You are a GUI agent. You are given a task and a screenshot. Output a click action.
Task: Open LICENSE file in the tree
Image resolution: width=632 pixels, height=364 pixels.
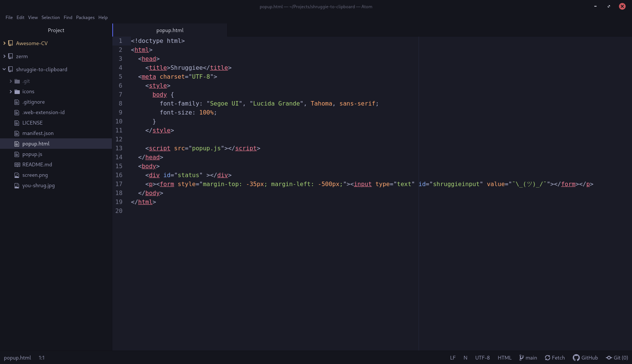[32, 123]
